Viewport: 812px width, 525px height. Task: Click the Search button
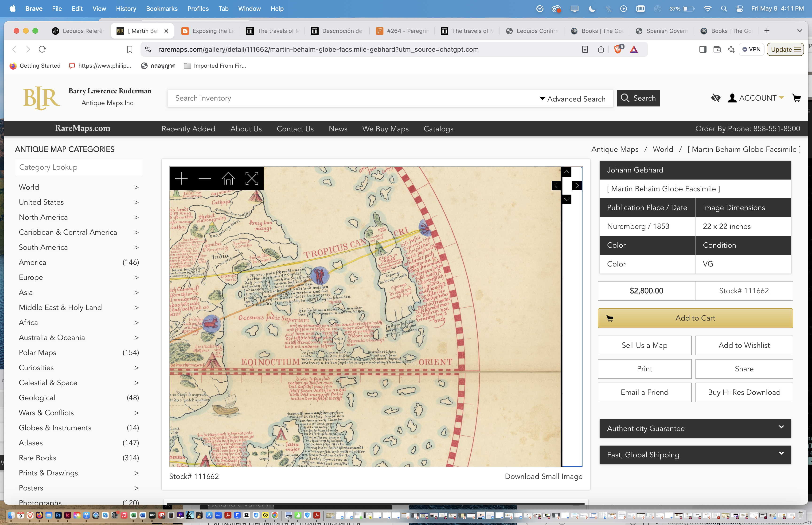tap(638, 98)
